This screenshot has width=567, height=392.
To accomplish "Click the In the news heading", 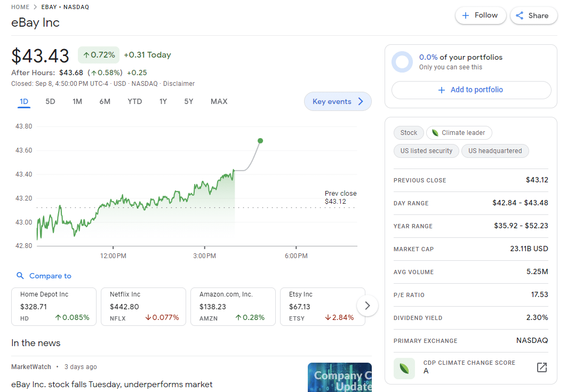I will point(36,343).
